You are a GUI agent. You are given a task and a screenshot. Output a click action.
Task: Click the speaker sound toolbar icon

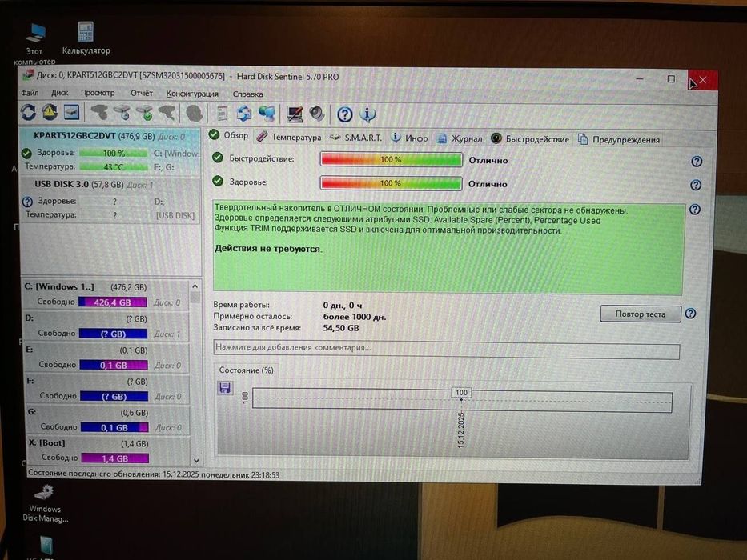317,114
